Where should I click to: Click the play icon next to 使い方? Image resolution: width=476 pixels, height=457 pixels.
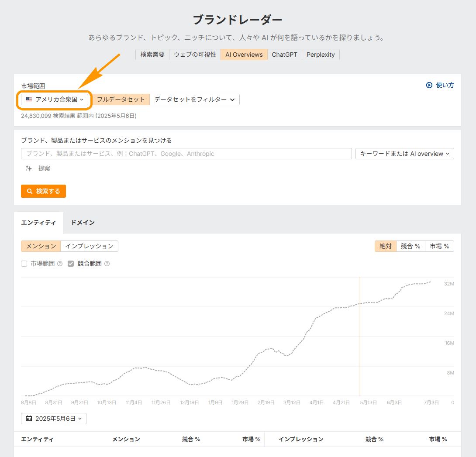[430, 85]
